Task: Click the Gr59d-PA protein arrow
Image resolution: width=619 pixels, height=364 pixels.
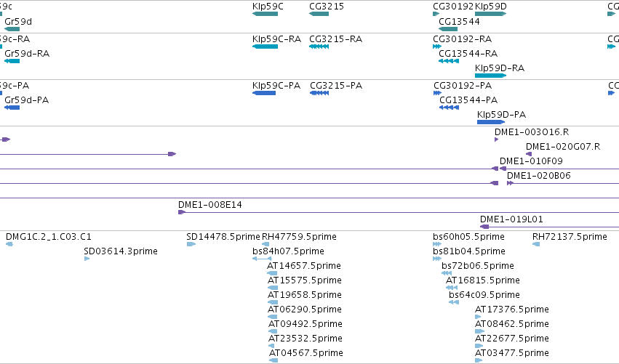Action: click(x=12, y=108)
